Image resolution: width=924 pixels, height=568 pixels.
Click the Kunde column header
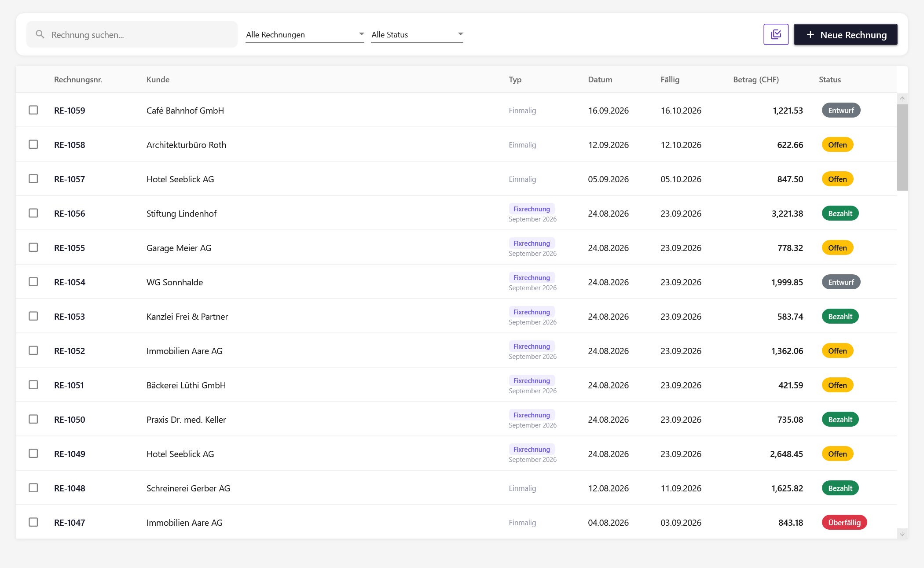point(158,80)
